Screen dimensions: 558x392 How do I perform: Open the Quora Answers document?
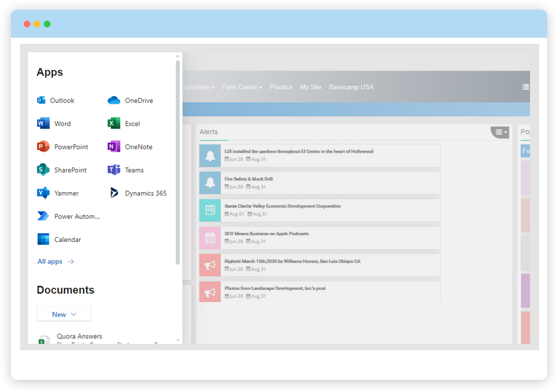[x=79, y=336]
